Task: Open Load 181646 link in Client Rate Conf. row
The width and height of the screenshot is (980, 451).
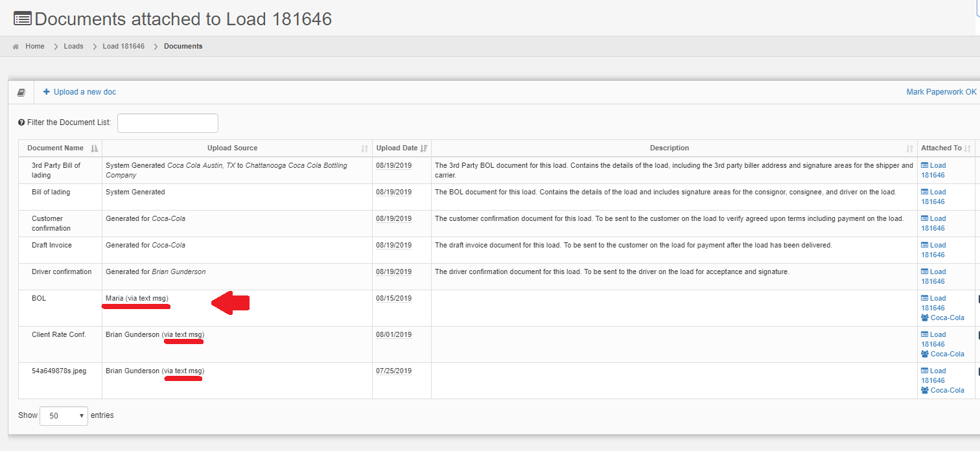Action: click(933, 340)
